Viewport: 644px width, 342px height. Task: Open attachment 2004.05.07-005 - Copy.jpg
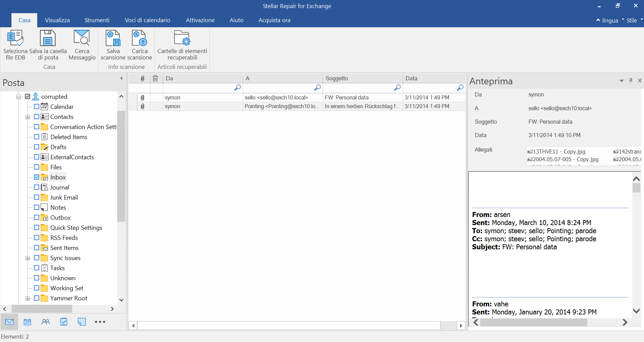(563, 159)
